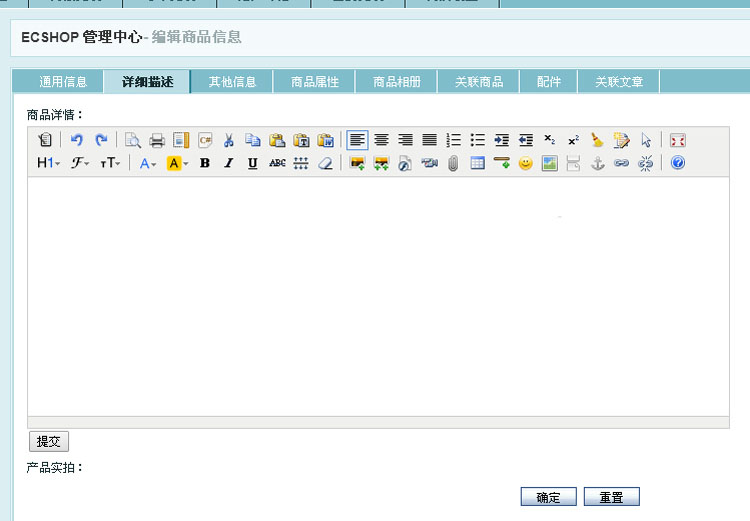Open the font size dropdown

click(x=110, y=163)
